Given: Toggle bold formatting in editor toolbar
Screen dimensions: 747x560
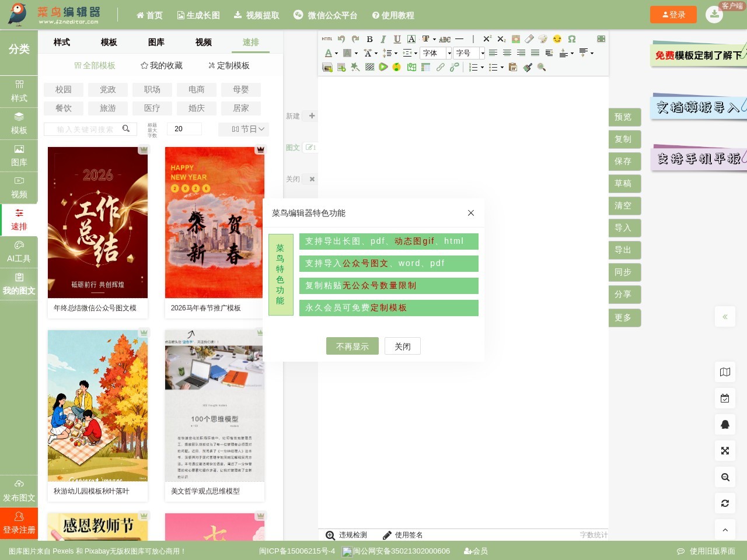Looking at the screenshot, I should (369, 39).
